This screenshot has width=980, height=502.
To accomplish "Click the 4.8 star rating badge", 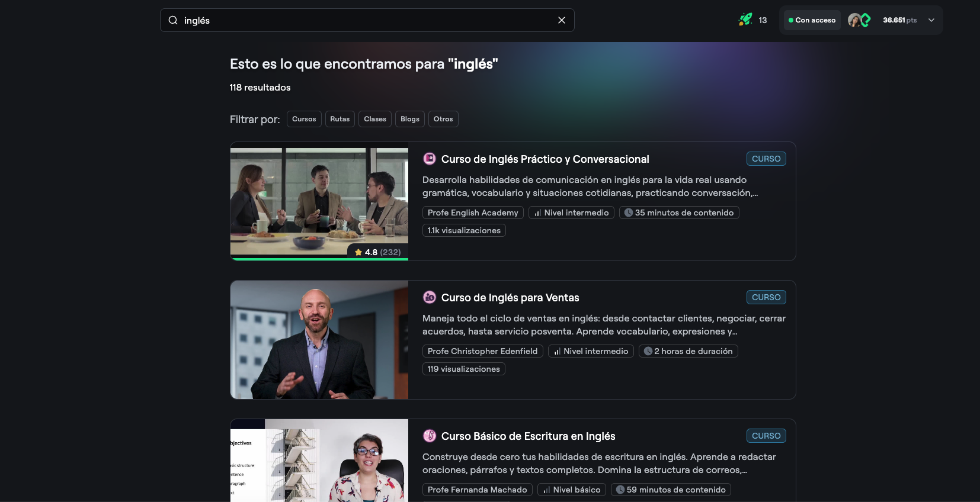I will click(x=377, y=252).
